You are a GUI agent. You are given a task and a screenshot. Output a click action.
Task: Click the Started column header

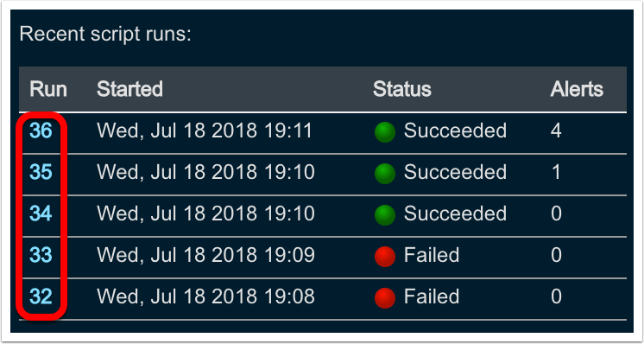[129, 89]
